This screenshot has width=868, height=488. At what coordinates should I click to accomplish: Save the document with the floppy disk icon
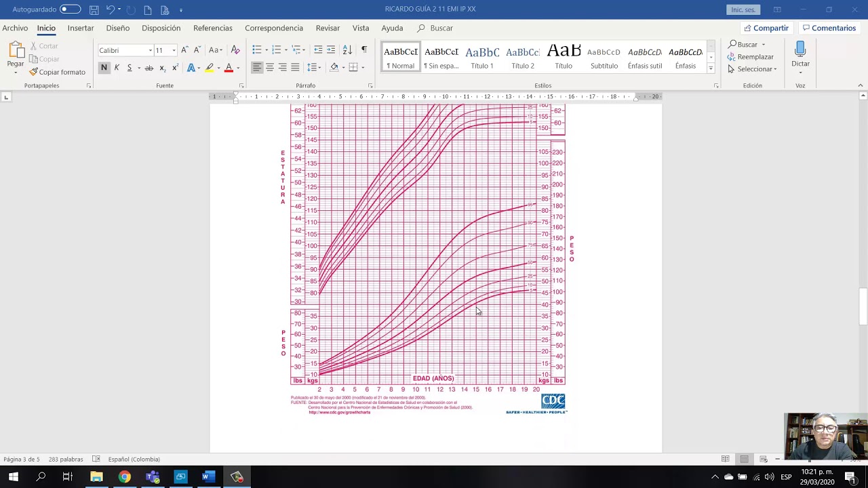tap(94, 9)
